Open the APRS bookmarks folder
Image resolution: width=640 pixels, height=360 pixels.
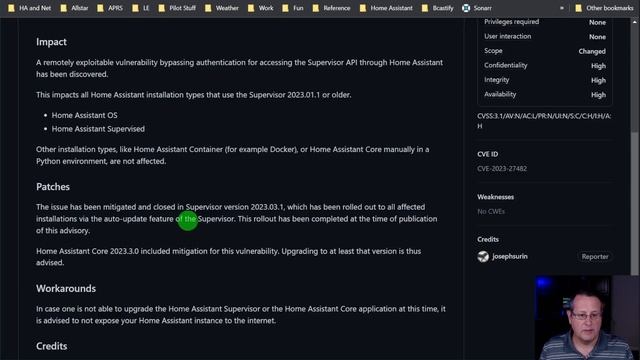(110, 8)
